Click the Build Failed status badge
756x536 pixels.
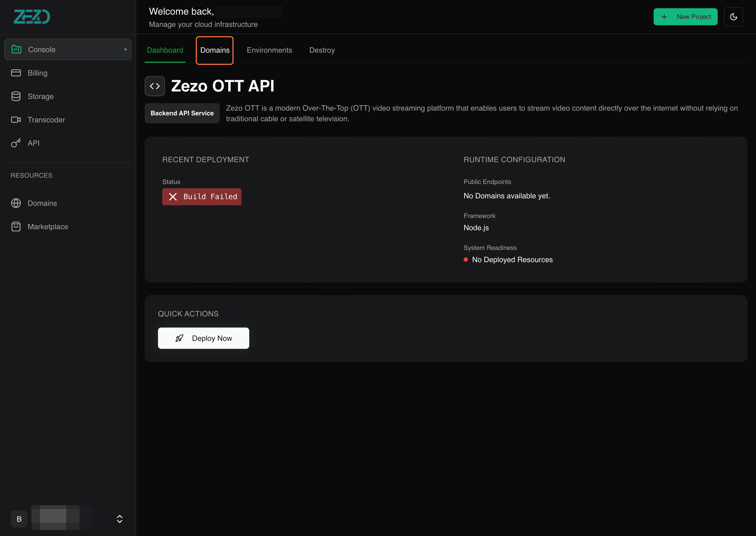pos(202,197)
